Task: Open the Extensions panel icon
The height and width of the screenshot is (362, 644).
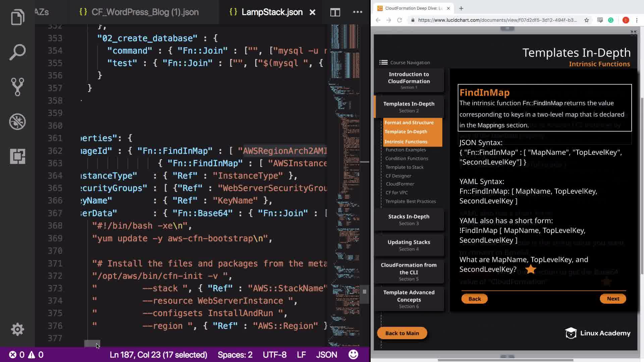Action: tap(17, 156)
